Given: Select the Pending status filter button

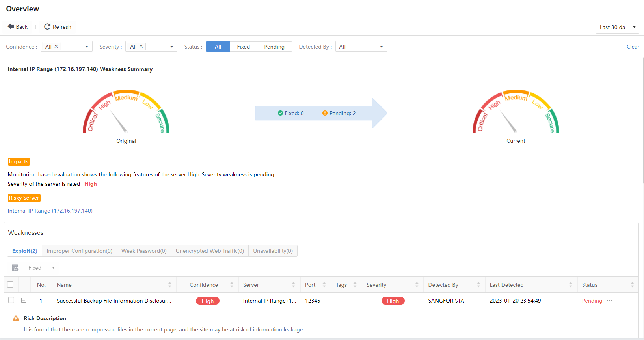Looking at the screenshot, I should click(274, 47).
